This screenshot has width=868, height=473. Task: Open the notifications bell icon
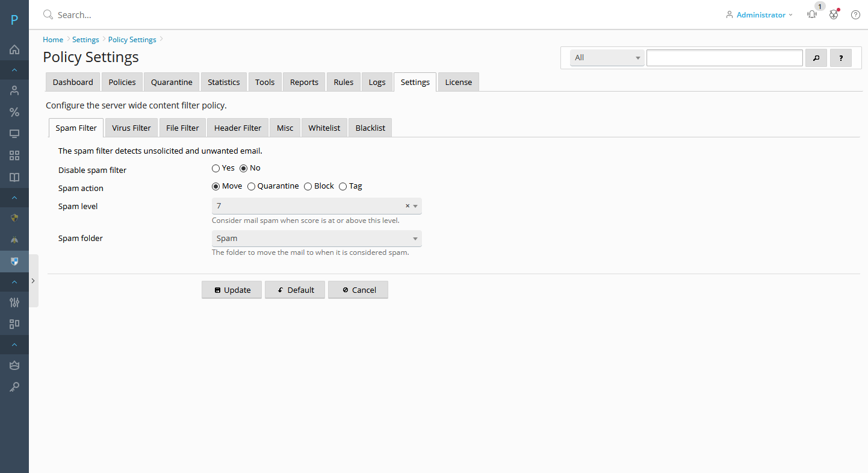click(x=812, y=15)
